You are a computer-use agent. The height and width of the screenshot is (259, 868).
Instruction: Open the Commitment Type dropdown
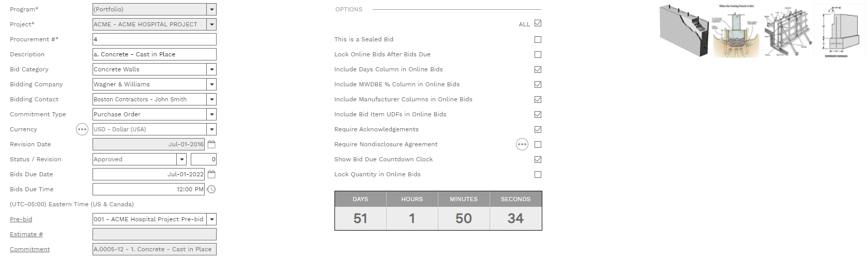(x=211, y=114)
